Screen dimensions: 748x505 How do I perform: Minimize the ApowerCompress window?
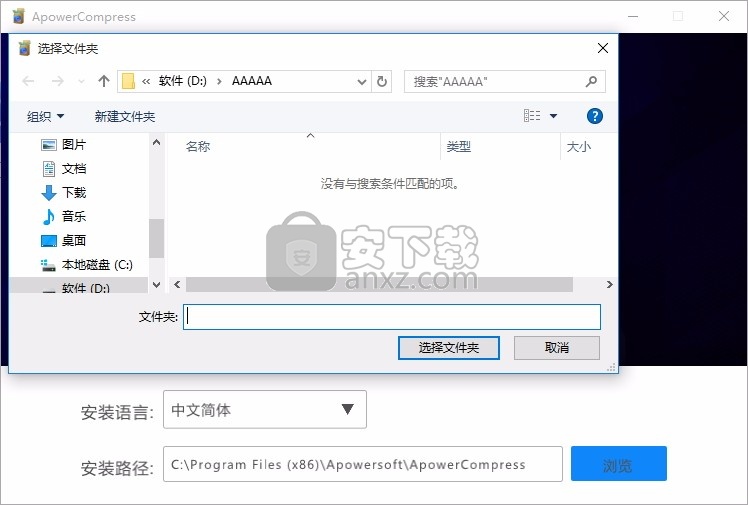click(x=633, y=17)
